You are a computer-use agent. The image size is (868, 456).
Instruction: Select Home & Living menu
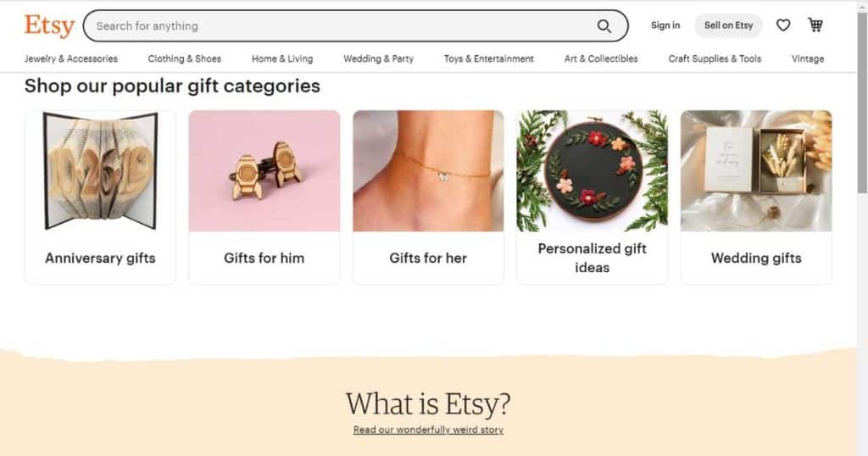282,58
